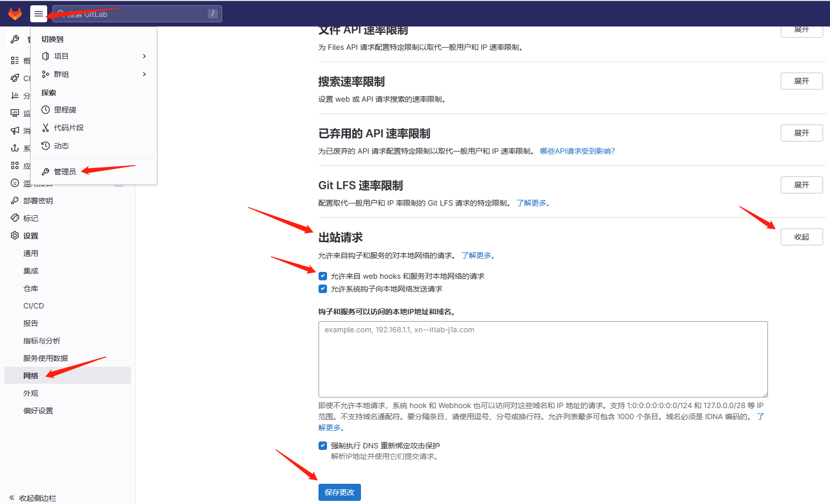830x504 pixels.
Task: Click the code snippets scissors icon
Action: (x=46, y=128)
